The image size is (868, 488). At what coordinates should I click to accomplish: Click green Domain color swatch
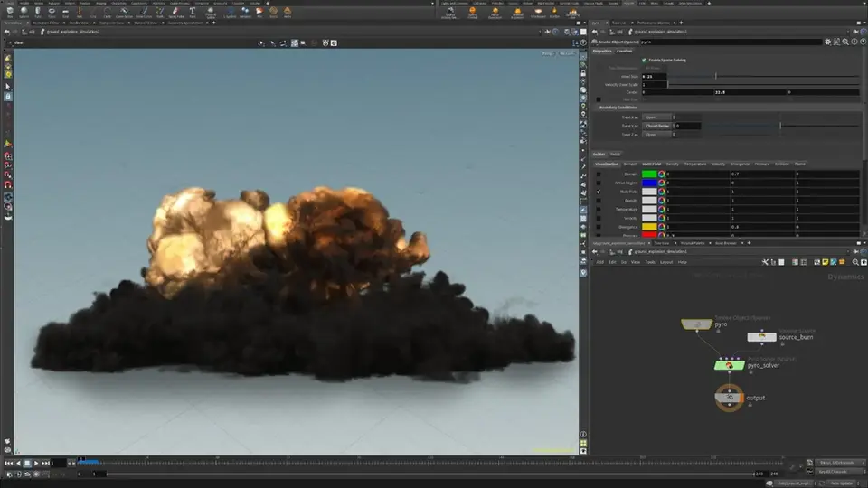[649, 174]
